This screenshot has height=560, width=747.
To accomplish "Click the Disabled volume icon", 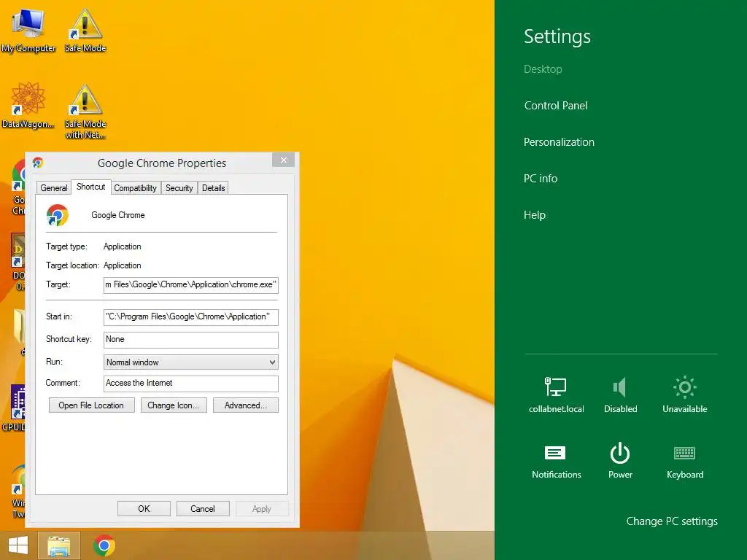I will (x=620, y=394).
